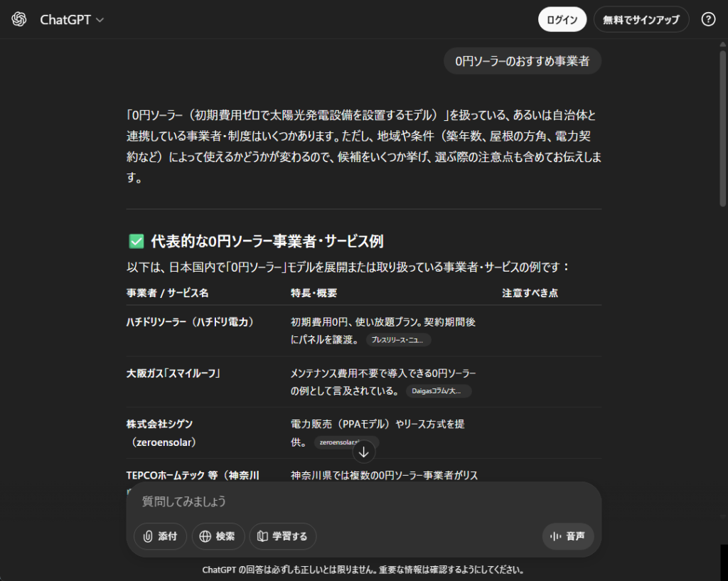728x581 pixels.
Task: Select the 0円ソーラーのおすすめ事業者 message bubble
Action: (523, 61)
